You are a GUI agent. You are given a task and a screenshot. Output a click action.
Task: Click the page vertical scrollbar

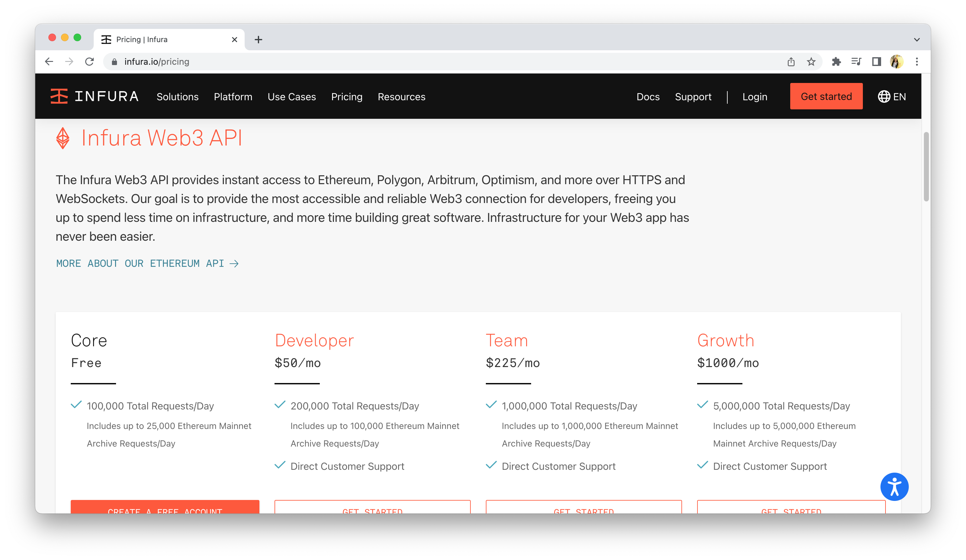(926, 167)
